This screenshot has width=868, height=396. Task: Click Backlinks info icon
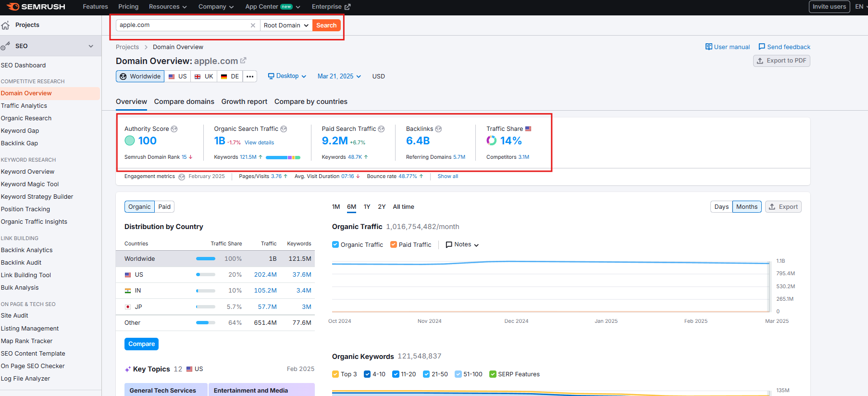point(438,129)
